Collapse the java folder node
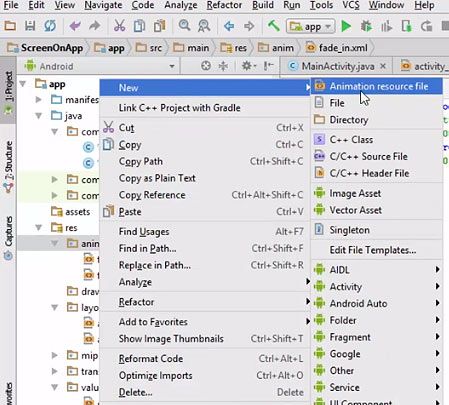The image size is (449, 405). pos(39,116)
